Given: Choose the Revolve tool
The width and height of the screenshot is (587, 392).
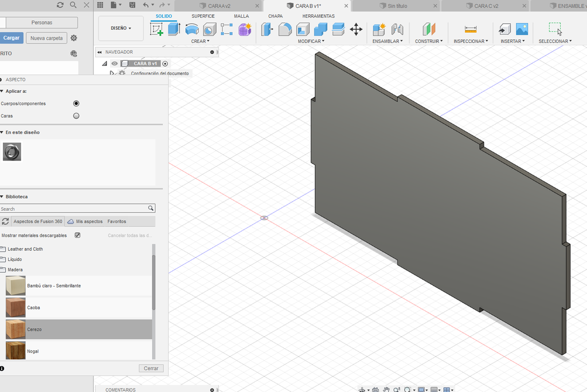Looking at the screenshot, I should pos(191,29).
